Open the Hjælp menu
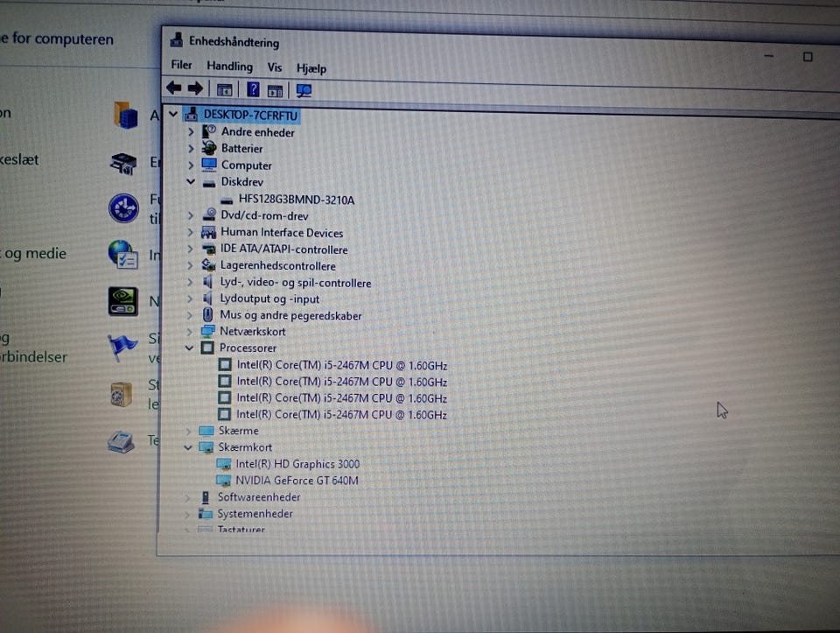This screenshot has width=840, height=633. pos(311,68)
